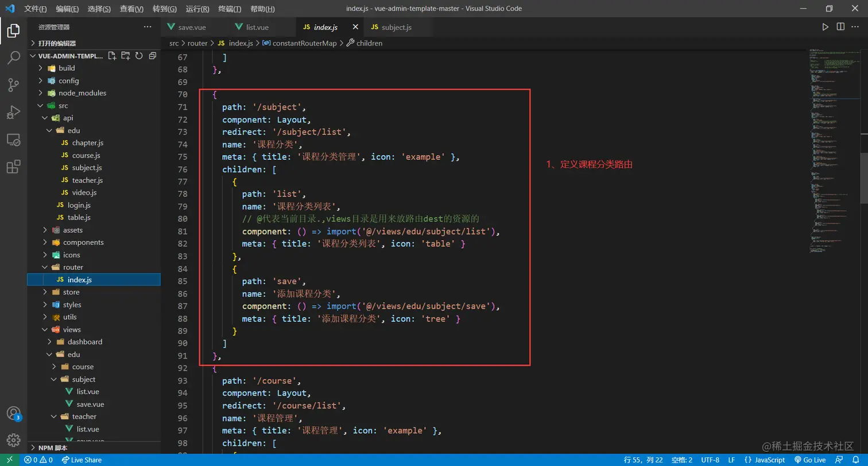Click the editor vertical scrollbar thumb
This screenshot has height=466, width=868.
click(864, 179)
